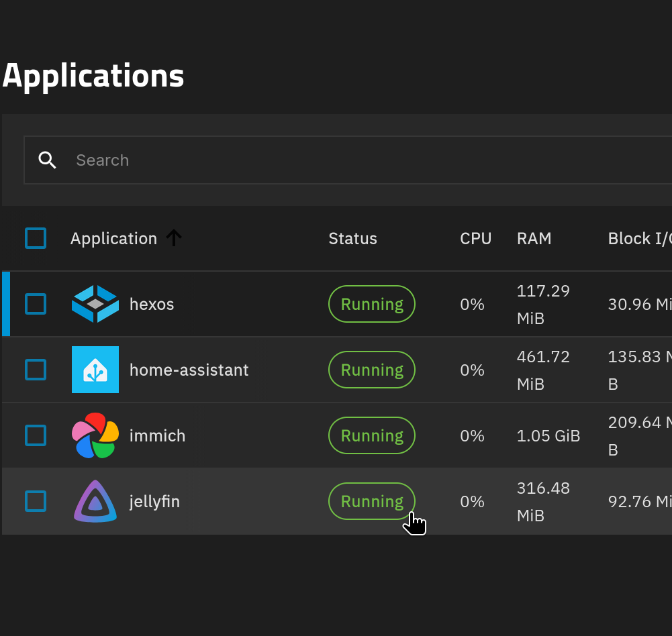Open the jellyfin application name
The height and width of the screenshot is (636, 672).
(x=154, y=502)
